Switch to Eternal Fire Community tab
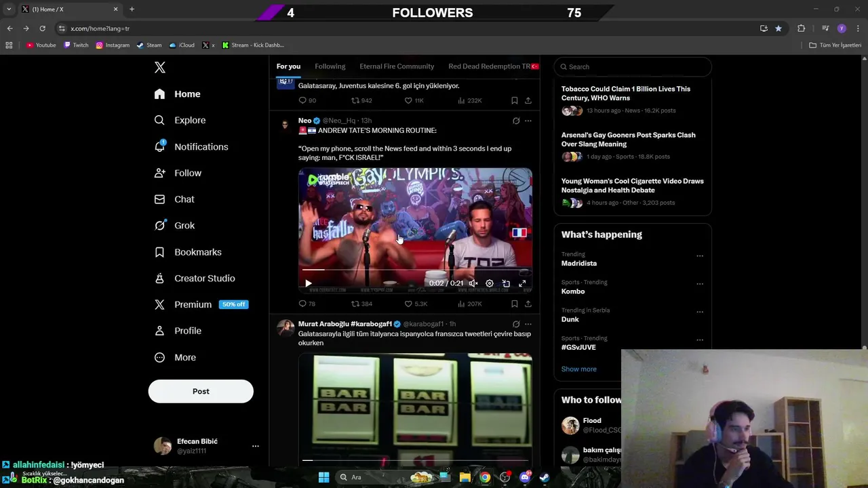868x488 pixels. tap(397, 66)
